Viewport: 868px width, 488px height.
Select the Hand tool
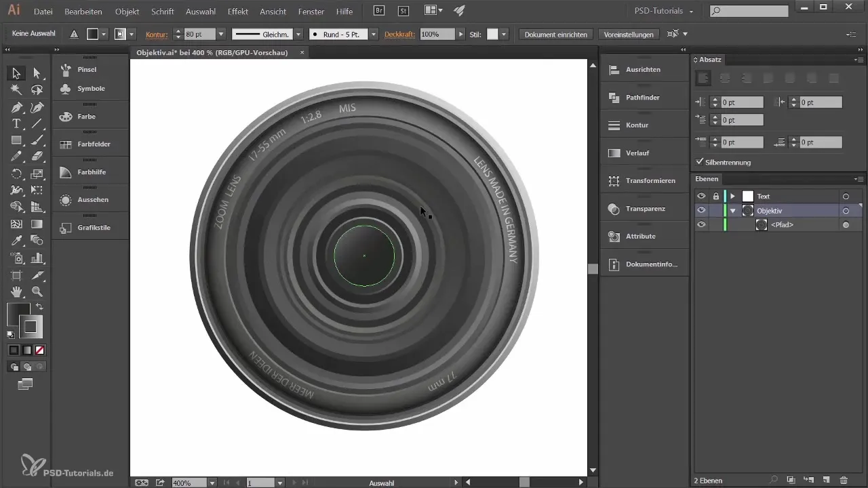(16, 291)
